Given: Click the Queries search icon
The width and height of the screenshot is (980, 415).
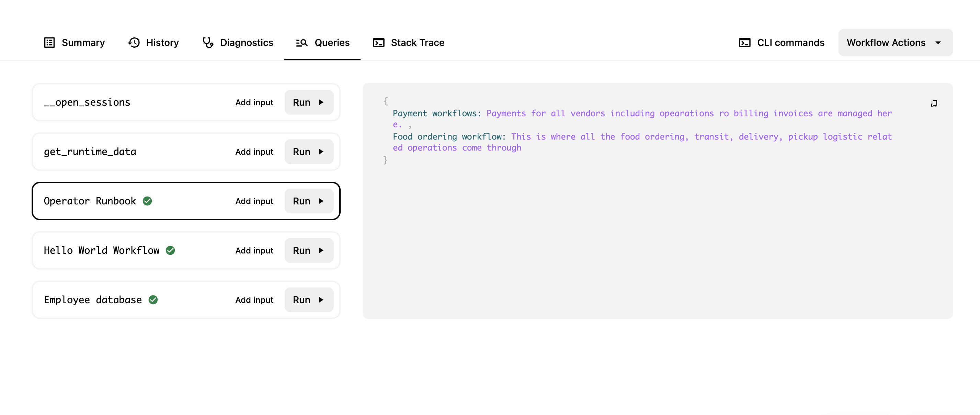Looking at the screenshot, I should tap(301, 43).
